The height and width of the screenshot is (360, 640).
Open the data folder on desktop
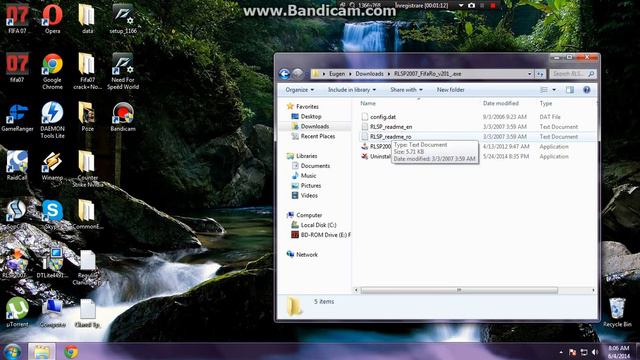(x=87, y=20)
